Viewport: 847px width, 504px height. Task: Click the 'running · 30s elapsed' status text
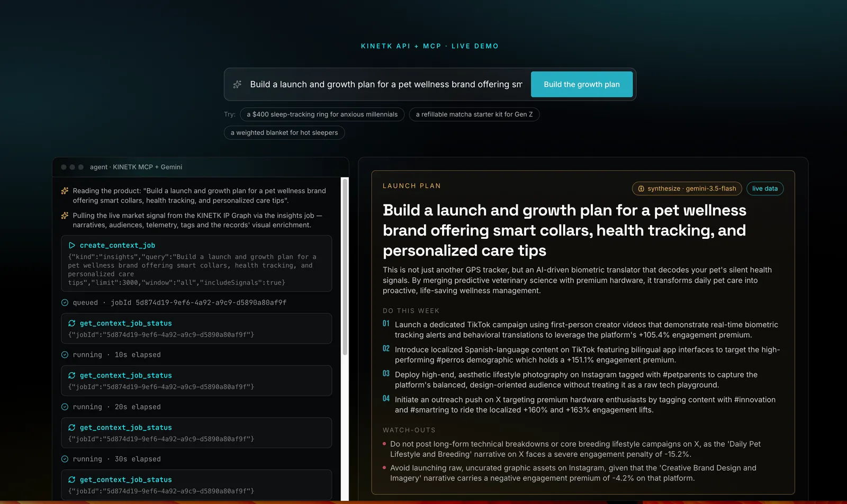(116, 459)
